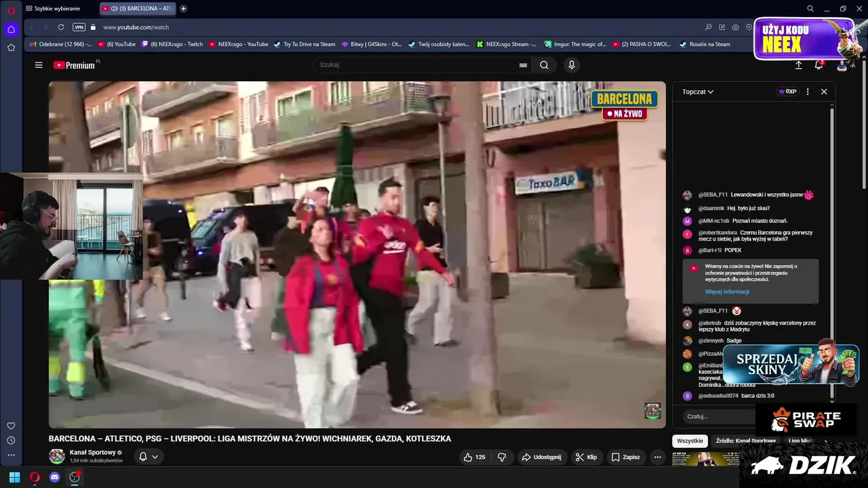Click the address bar snapshot camera icon
Screen dimensions: 868x488
point(736,27)
